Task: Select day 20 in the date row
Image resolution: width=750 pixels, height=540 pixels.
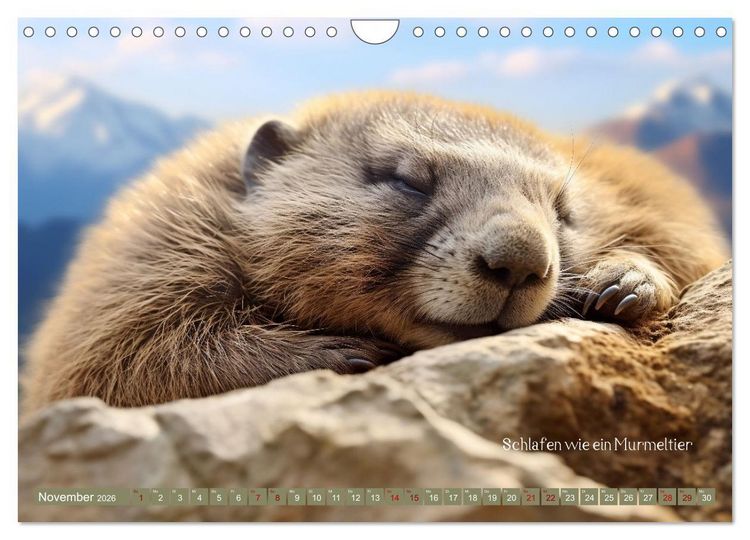Action: tap(511, 497)
